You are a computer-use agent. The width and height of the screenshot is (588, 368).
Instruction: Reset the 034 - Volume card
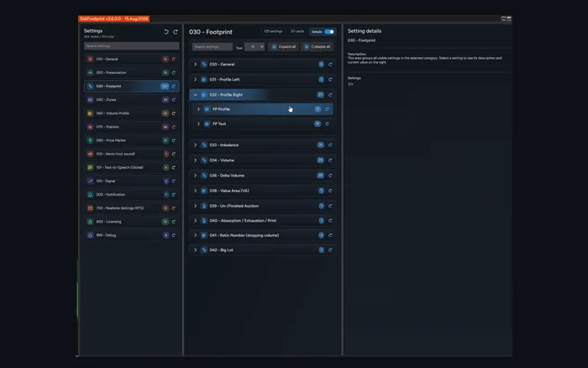[x=330, y=160]
